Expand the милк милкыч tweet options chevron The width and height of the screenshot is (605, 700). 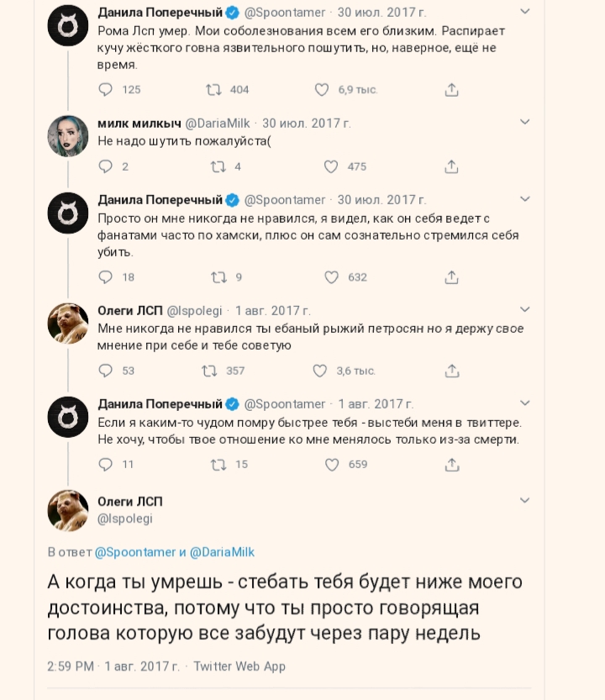pyautogui.click(x=525, y=122)
